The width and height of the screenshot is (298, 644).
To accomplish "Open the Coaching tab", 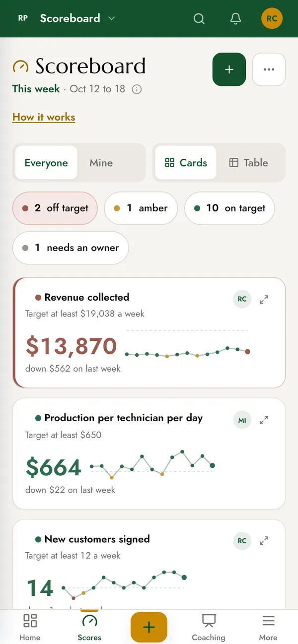I will (x=209, y=628).
